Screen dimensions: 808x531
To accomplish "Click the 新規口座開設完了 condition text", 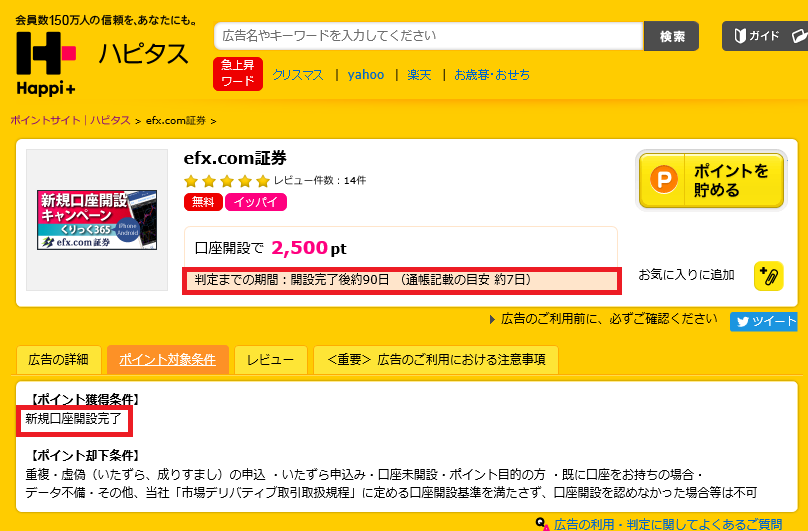I will click(74, 419).
